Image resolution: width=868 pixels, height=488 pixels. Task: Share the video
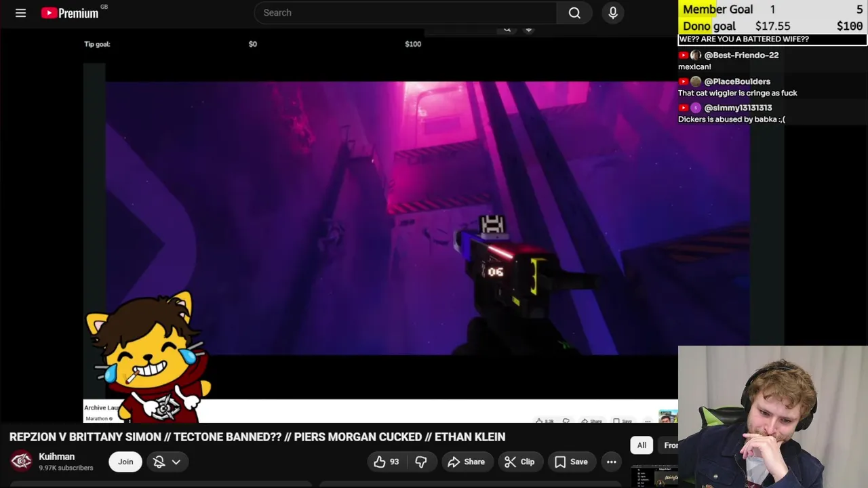[466, 462]
